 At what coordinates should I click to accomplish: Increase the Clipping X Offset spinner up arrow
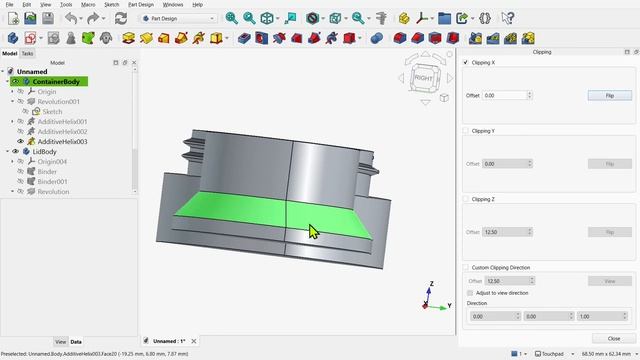click(x=529, y=93)
